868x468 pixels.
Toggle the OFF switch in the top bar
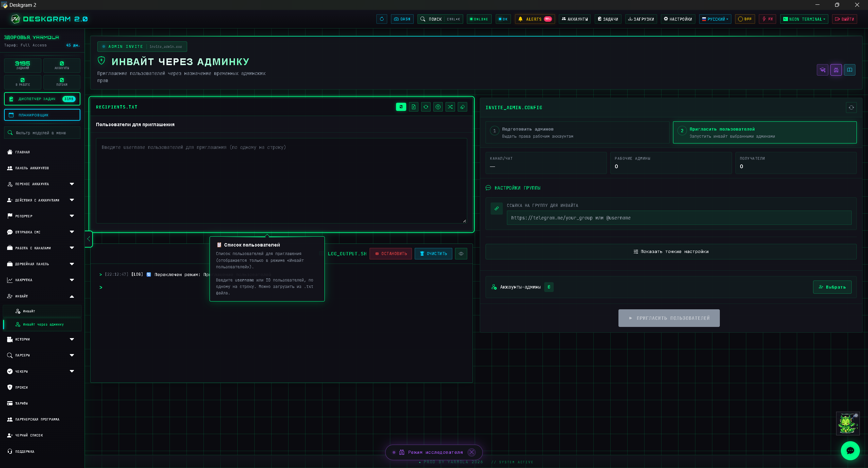click(x=745, y=19)
